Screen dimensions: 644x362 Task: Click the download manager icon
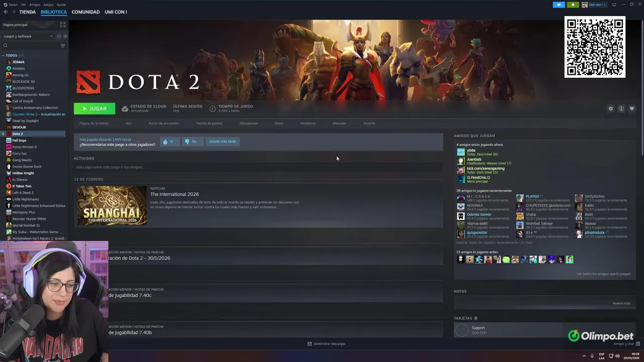pyautogui.click(x=309, y=344)
